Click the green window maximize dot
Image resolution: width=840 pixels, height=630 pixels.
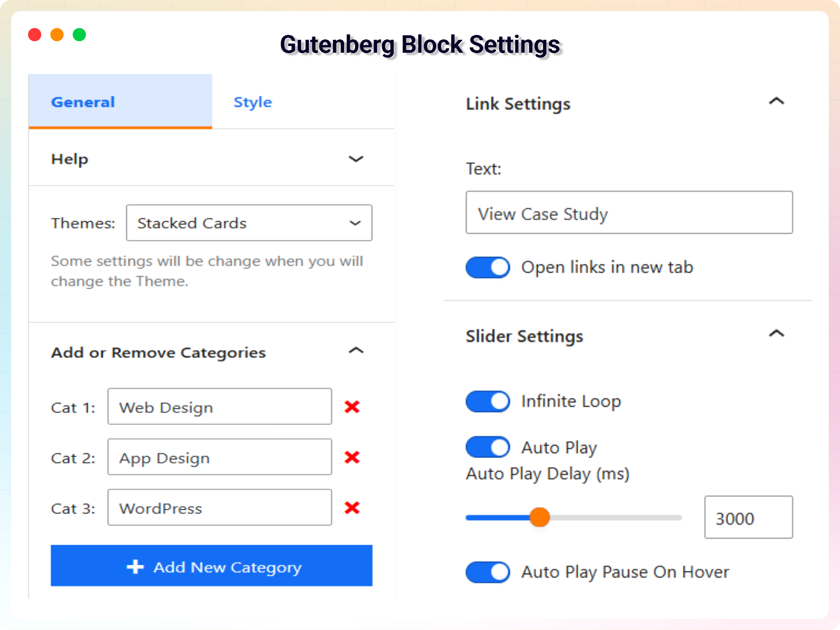click(80, 35)
